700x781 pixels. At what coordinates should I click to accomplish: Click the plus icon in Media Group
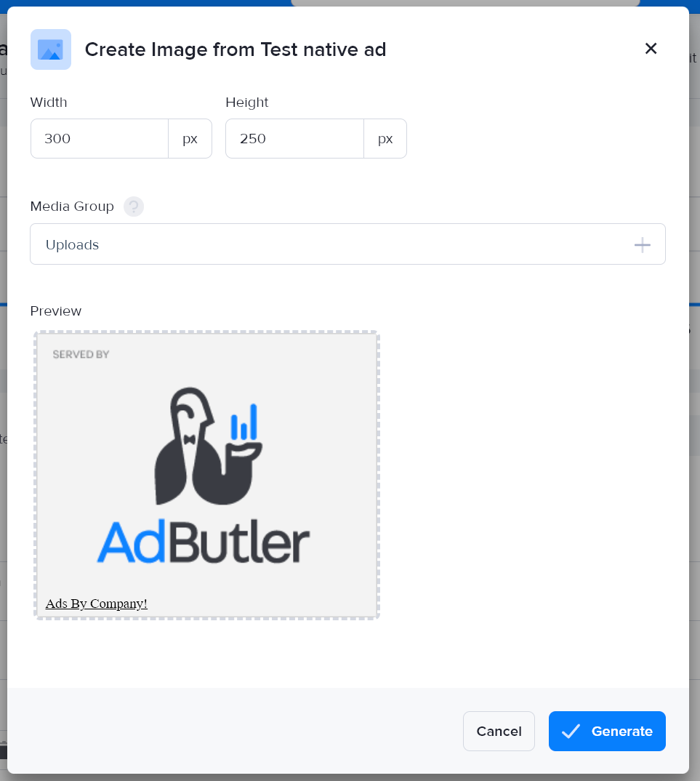pos(642,245)
